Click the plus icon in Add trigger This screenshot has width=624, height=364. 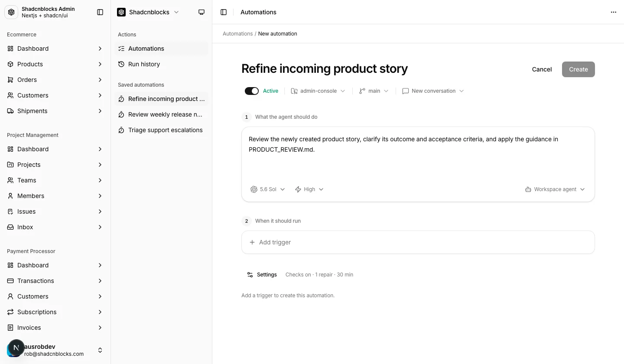coord(252,242)
